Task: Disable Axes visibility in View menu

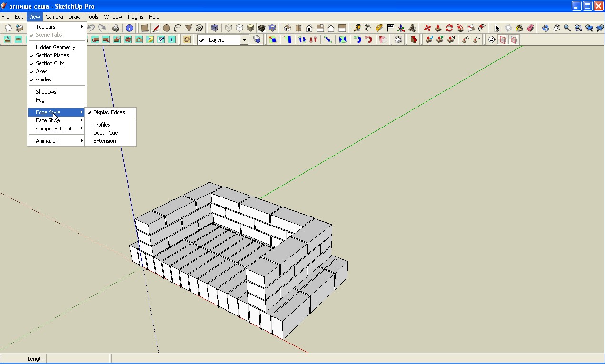Action: (x=41, y=71)
